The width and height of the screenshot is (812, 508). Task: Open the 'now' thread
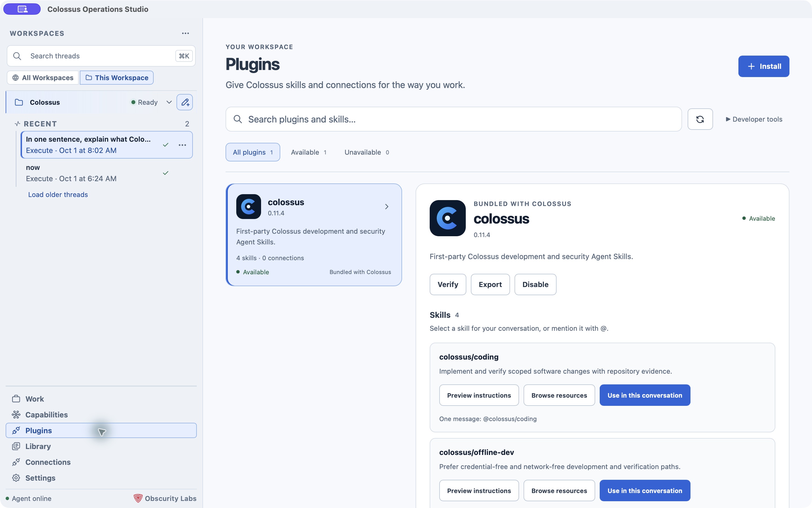click(x=106, y=173)
